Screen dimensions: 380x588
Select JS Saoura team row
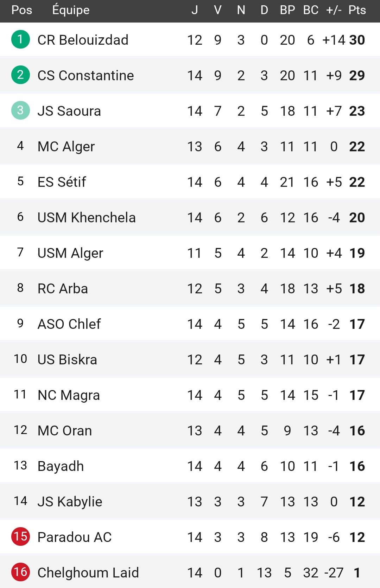coord(190,111)
